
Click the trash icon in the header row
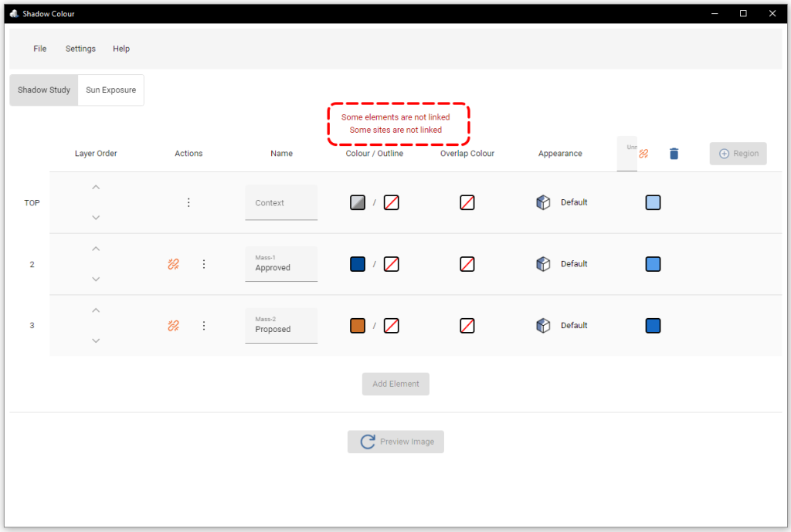[674, 154]
